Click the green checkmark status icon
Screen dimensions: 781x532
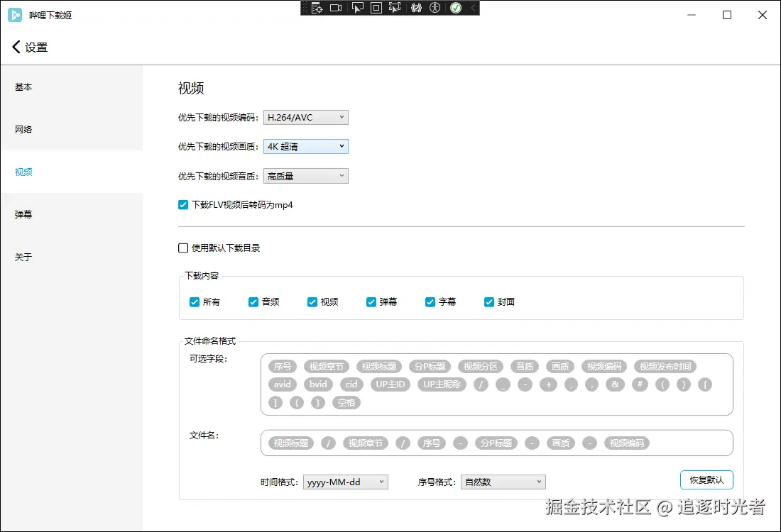coord(456,8)
